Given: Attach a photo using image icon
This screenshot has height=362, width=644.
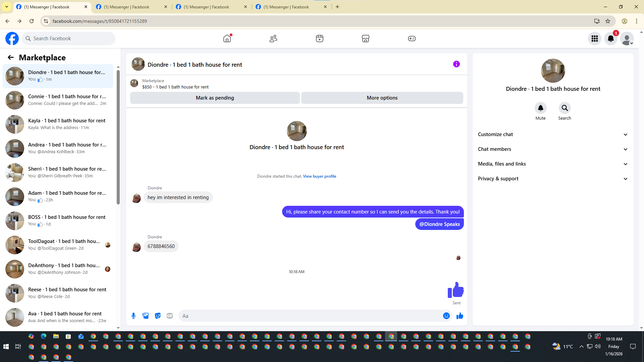Looking at the screenshot, I should [x=146, y=316].
